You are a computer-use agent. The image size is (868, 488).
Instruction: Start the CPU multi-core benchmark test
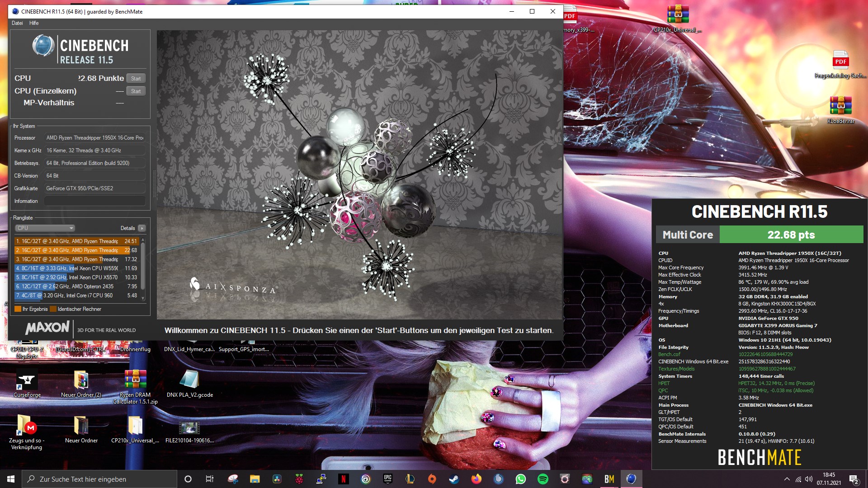pos(136,79)
